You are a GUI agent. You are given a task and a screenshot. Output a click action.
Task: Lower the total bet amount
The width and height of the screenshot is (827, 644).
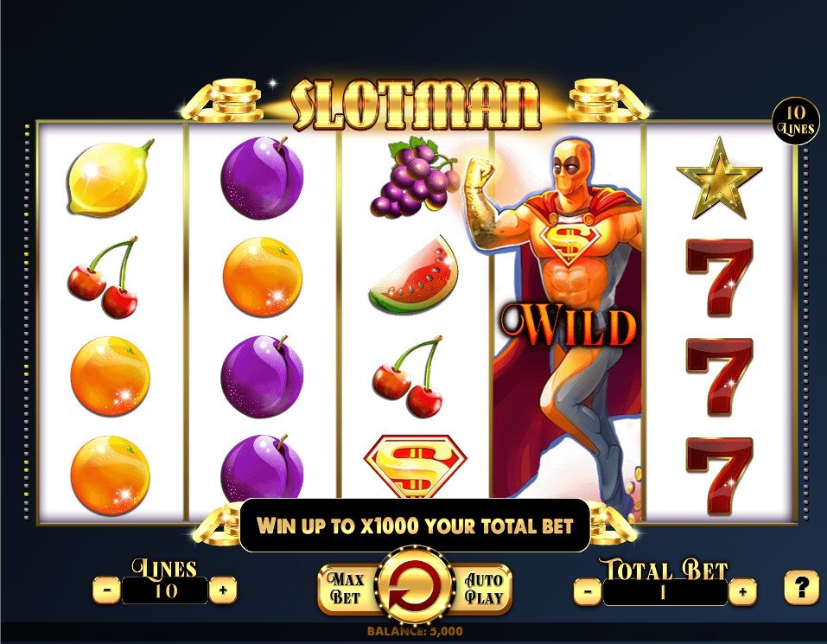tap(588, 591)
